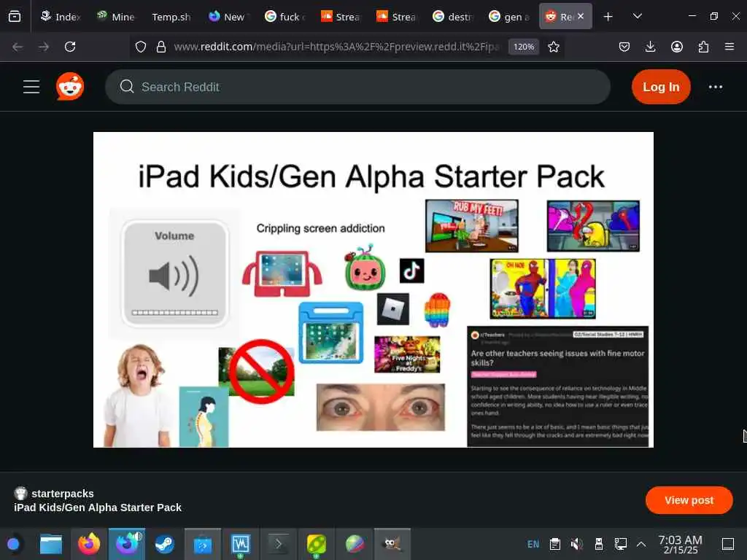Open the Firefox View icon at tab bar start

pyautogui.click(x=15, y=17)
